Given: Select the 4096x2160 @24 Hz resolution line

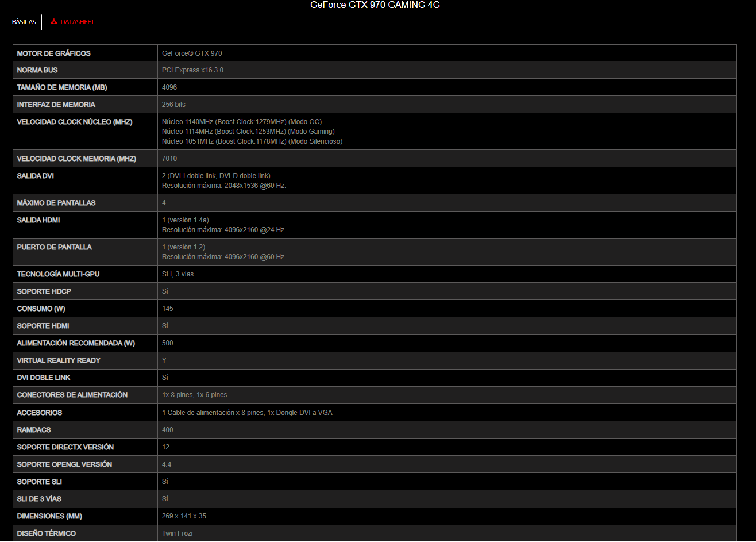Looking at the screenshot, I should coord(223,230).
